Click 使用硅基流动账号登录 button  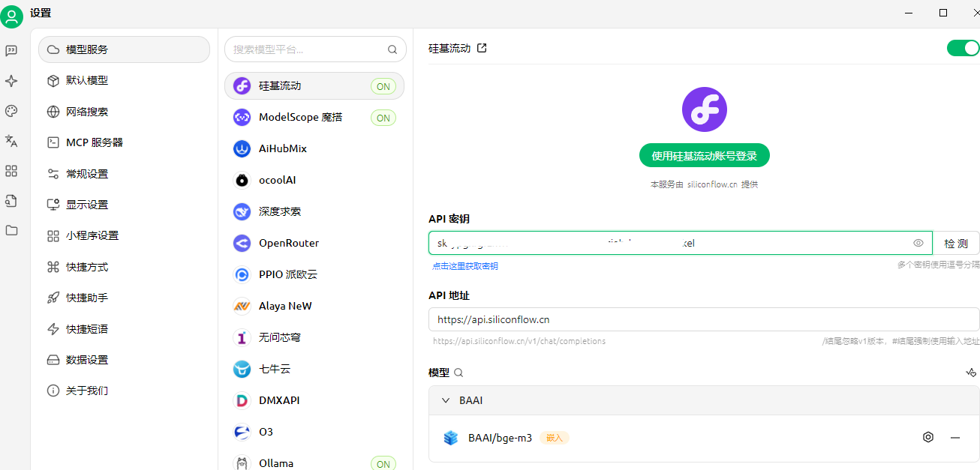coord(704,155)
